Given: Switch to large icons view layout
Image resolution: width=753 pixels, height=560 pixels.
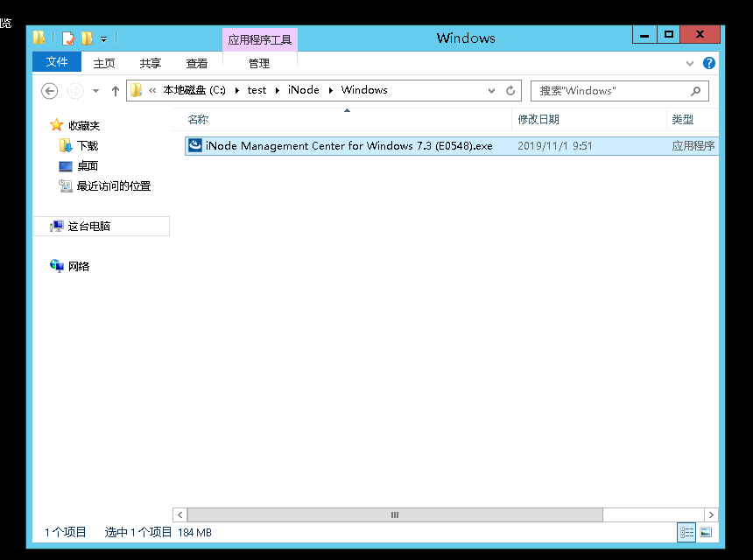Looking at the screenshot, I should (706, 532).
